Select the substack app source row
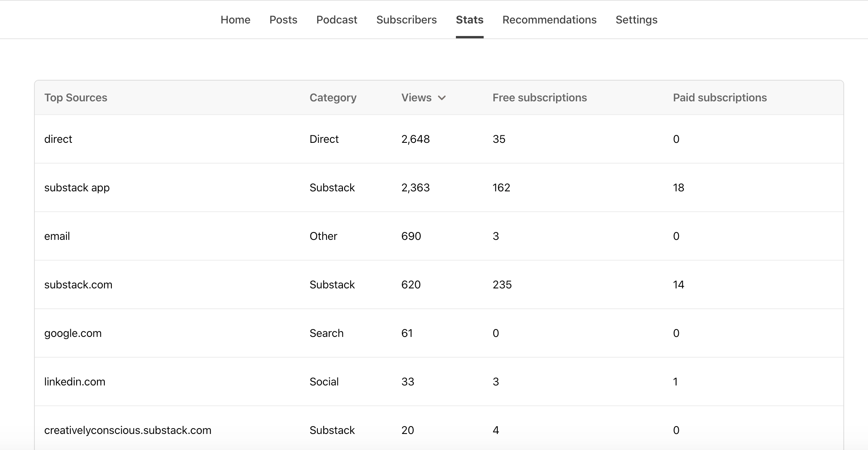Screen dimensions: 868x450 click(x=77, y=187)
